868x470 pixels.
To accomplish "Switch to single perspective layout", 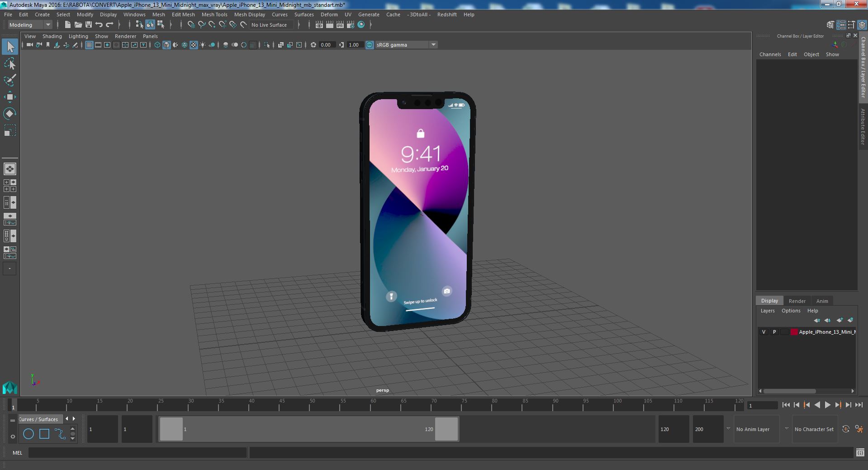I will 10,169.
